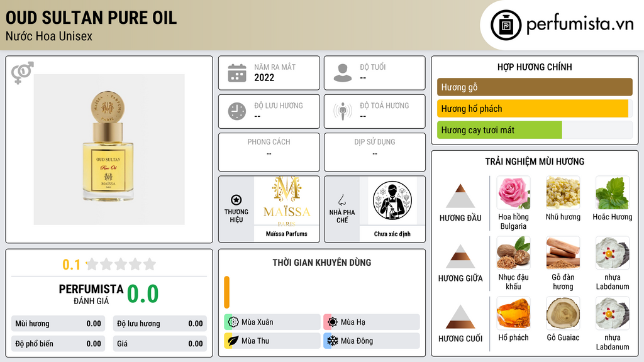Click the Thời gian khuyên dùng heading

pyautogui.click(x=321, y=262)
